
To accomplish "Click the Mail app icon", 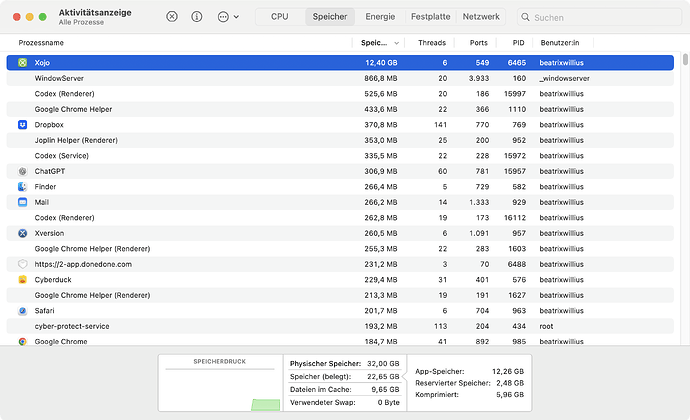I will (x=22, y=202).
